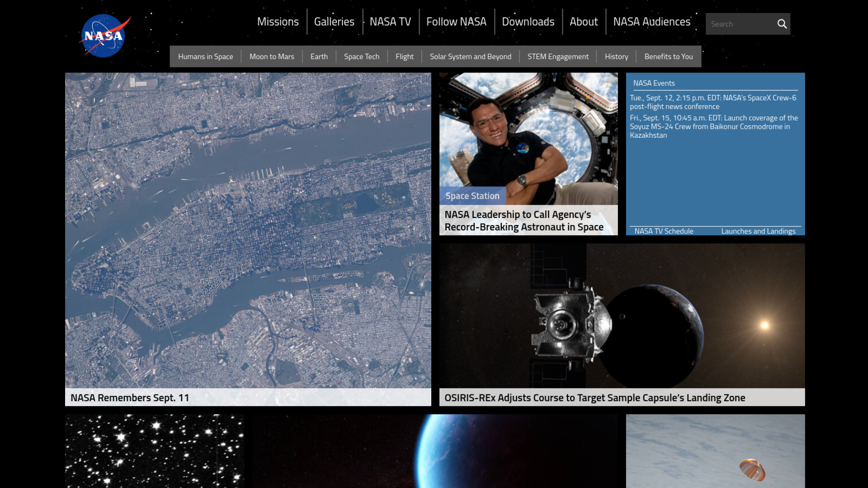Expand the Follow NASA menu

click(456, 22)
